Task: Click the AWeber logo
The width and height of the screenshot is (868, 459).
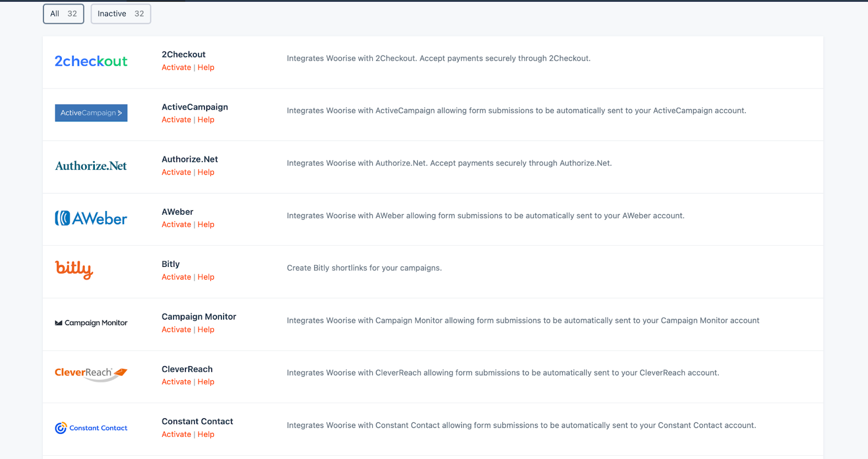Action: [x=91, y=218]
